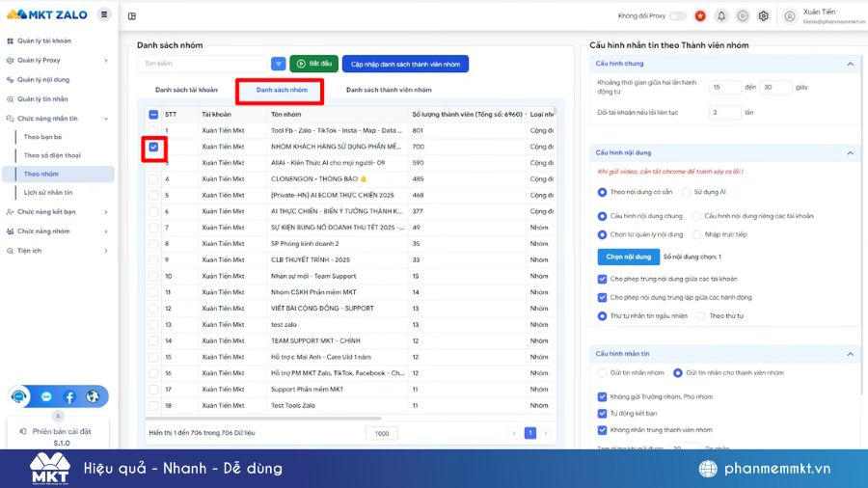868x488 pixels.
Task: Toggle the hamburger menu beside MKT ZALO logo
Action: pos(104,14)
